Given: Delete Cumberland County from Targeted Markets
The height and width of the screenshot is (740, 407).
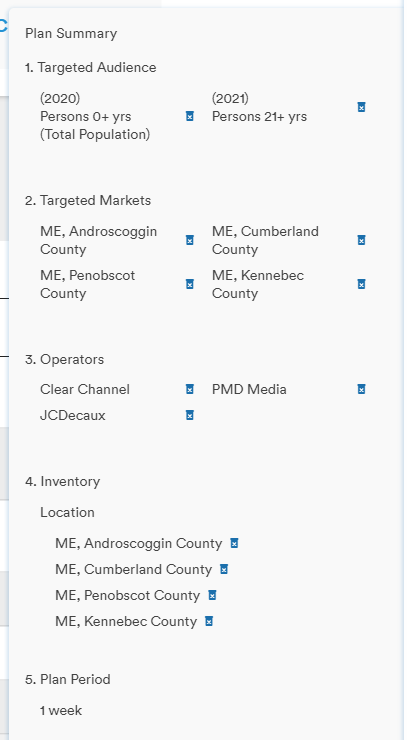Looking at the screenshot, I should (x=361, y=240).
